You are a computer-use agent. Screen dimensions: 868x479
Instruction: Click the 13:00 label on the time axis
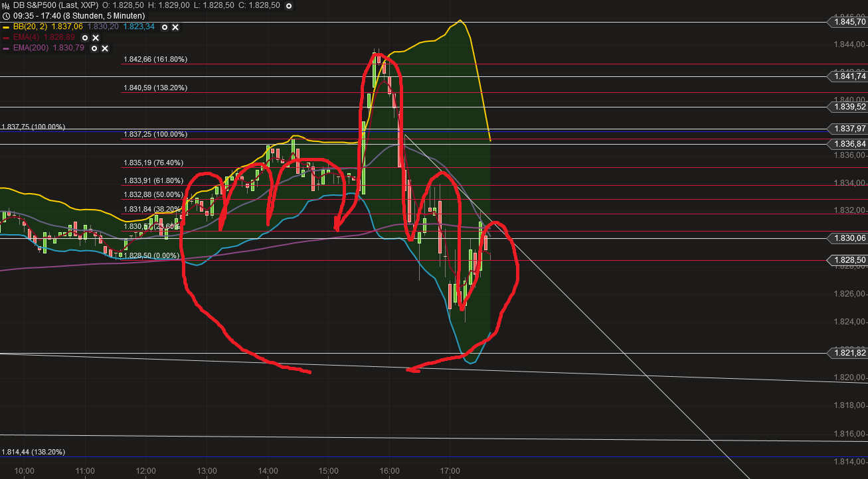[x=207, y=471]
